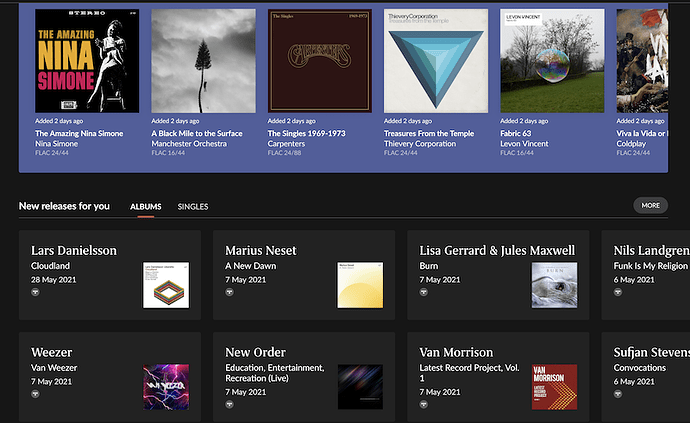Screen dimensions: 690x423
Task: Open the Coldplay artist link
Action: [631, 143]
